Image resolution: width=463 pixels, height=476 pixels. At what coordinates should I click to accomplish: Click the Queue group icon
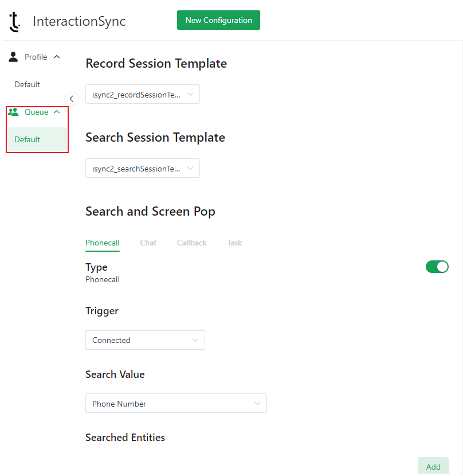coord(13,112)
